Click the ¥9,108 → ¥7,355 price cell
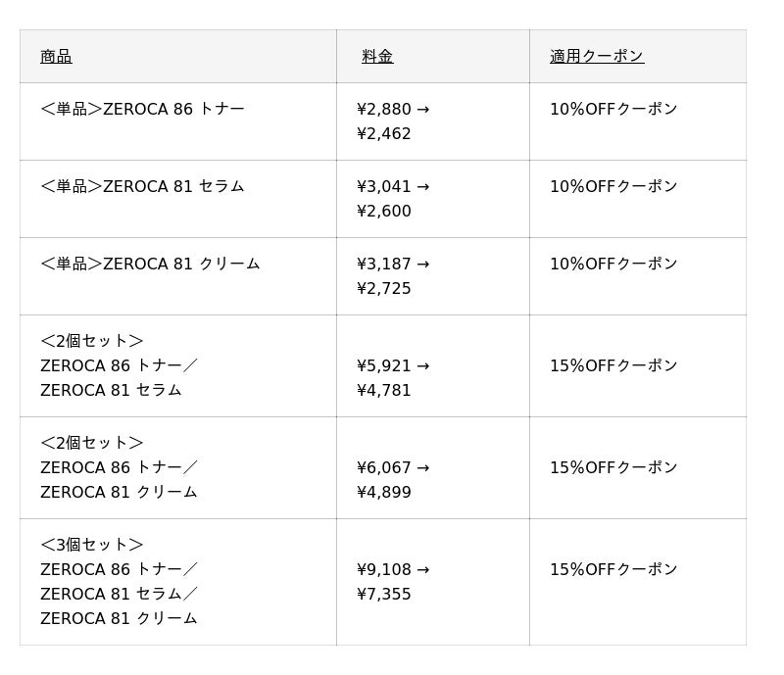This screenshot has width=784, height=675. click(393, 582)
